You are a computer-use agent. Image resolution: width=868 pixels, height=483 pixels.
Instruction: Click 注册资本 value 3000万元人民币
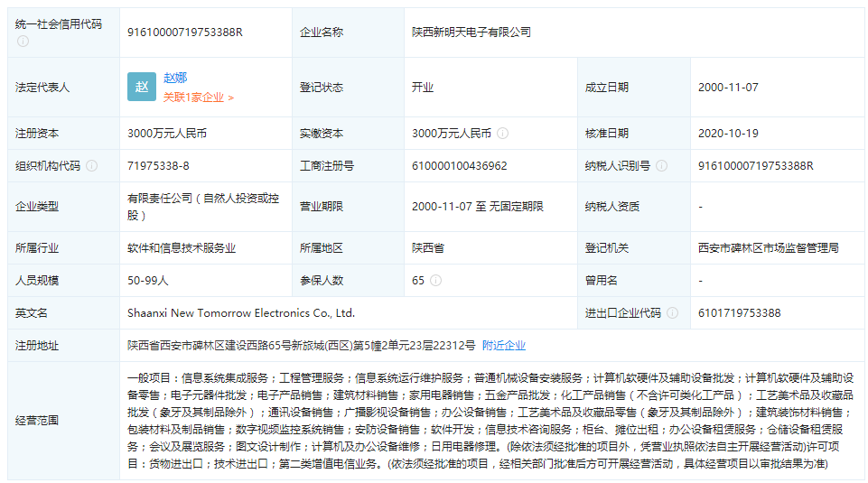pyautogui.click(x=167, y=134)
